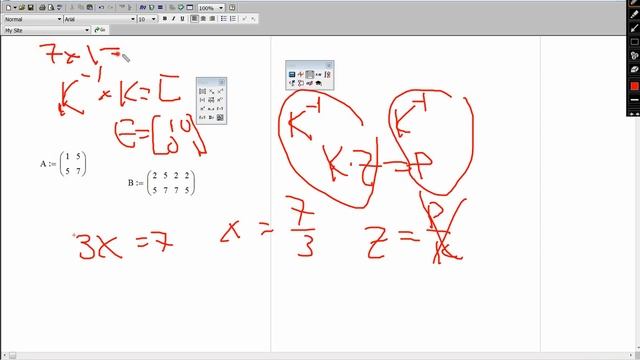Click the Print icon
Screen dimensions: 640x360
[x=42, y=7]
